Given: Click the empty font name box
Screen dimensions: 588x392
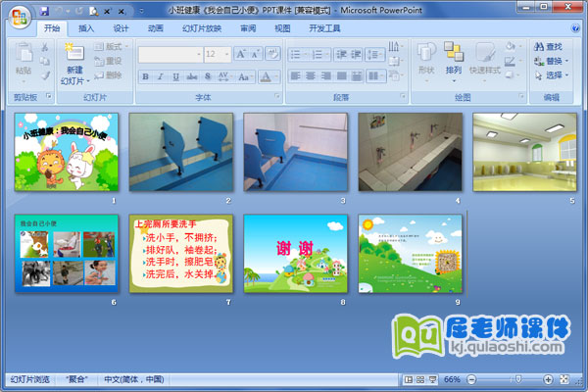Looking at the screenshot, I should tap(171, 55).
